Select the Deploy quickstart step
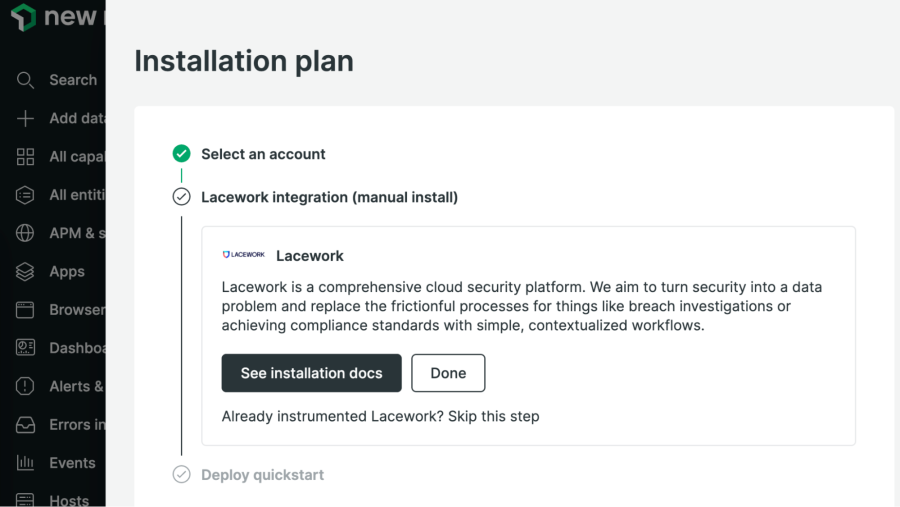 tap(262, 475)
